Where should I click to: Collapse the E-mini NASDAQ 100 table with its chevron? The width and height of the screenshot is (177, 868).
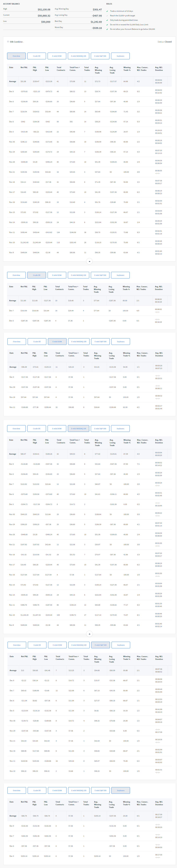(89, 634)
